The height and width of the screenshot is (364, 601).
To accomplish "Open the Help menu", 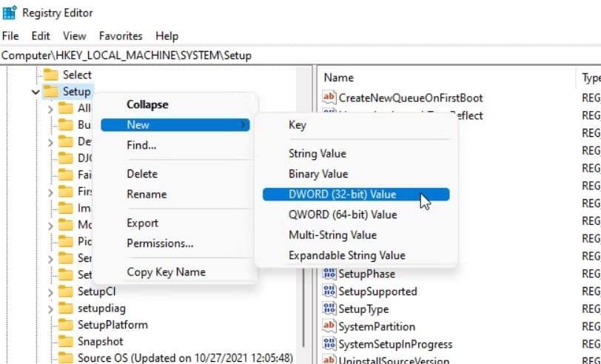I will pos(167,36).
